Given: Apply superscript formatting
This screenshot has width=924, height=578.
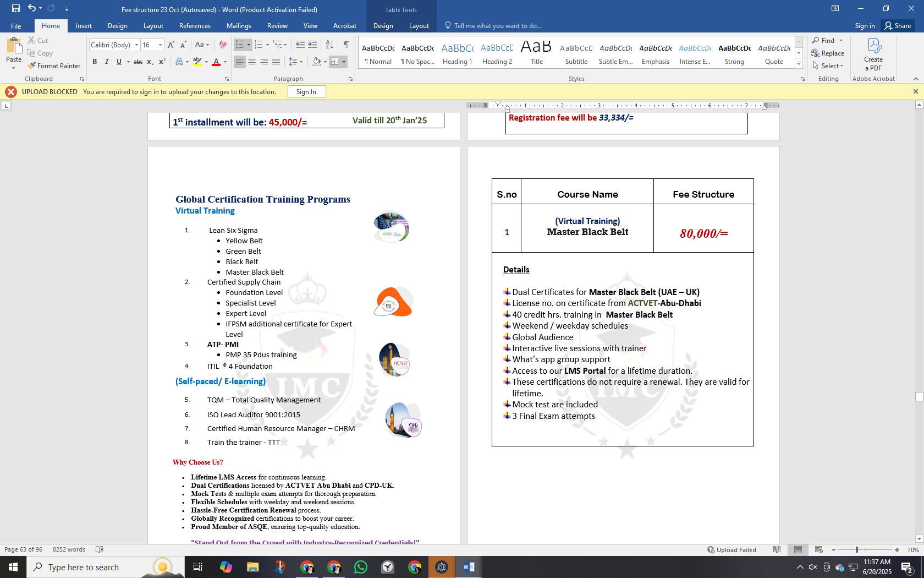Looking at the screenshot, I should 162,62.
